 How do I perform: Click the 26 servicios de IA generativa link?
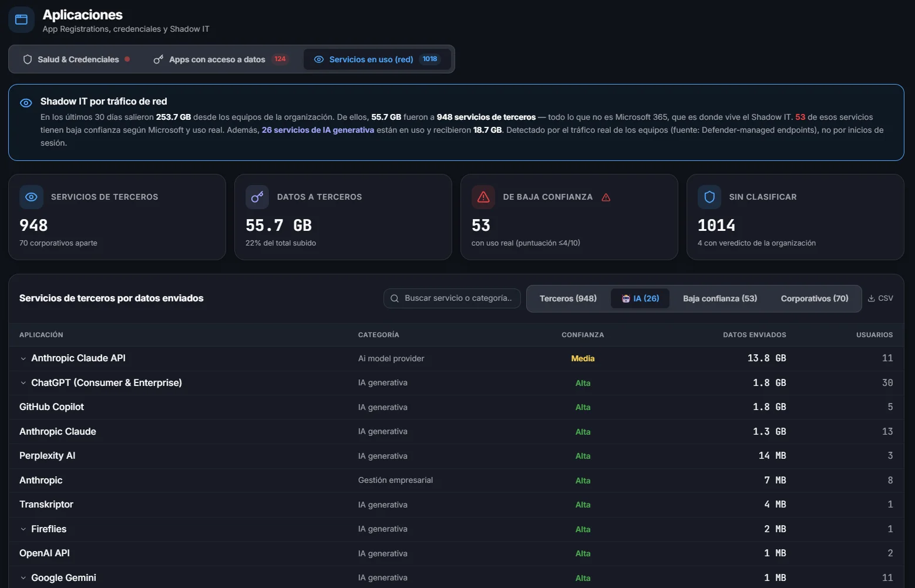pyautogui.click(x=318, y=130)
